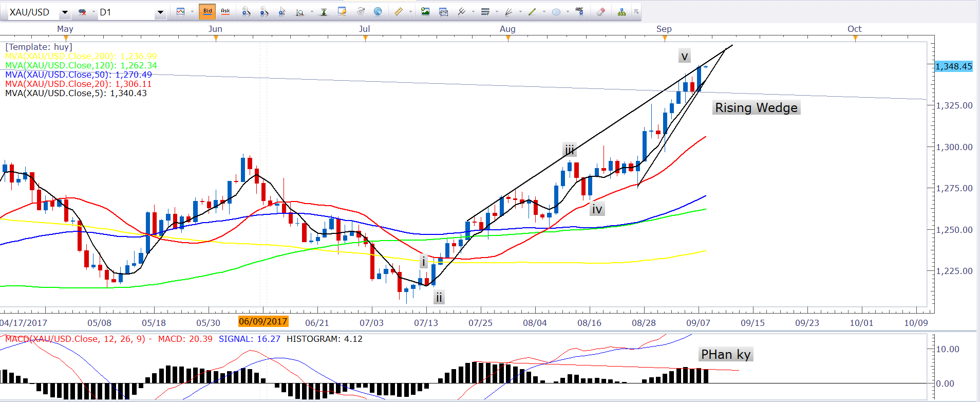The image size is (980, 402).
Task: Select the ABC text label tool
Action: (579, 11)
